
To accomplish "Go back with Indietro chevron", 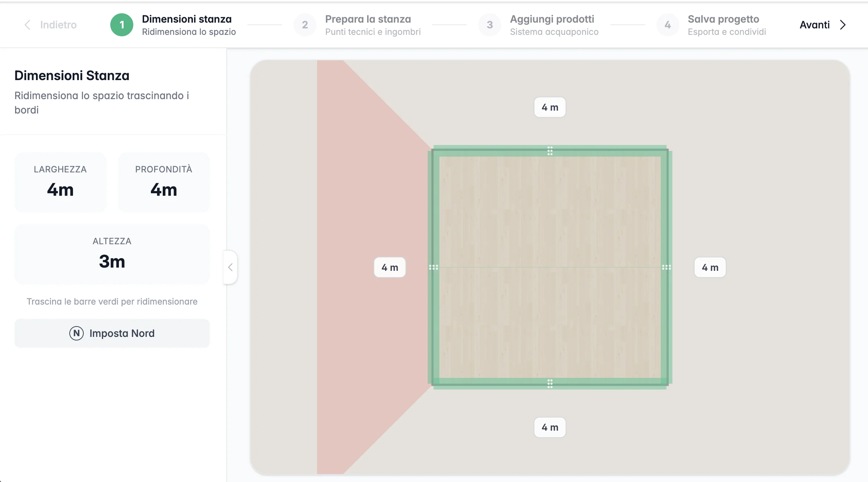I will 27,25.
